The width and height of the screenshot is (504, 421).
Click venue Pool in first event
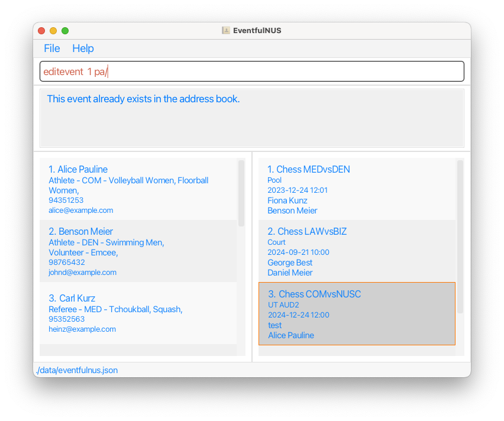pos(274,180)
